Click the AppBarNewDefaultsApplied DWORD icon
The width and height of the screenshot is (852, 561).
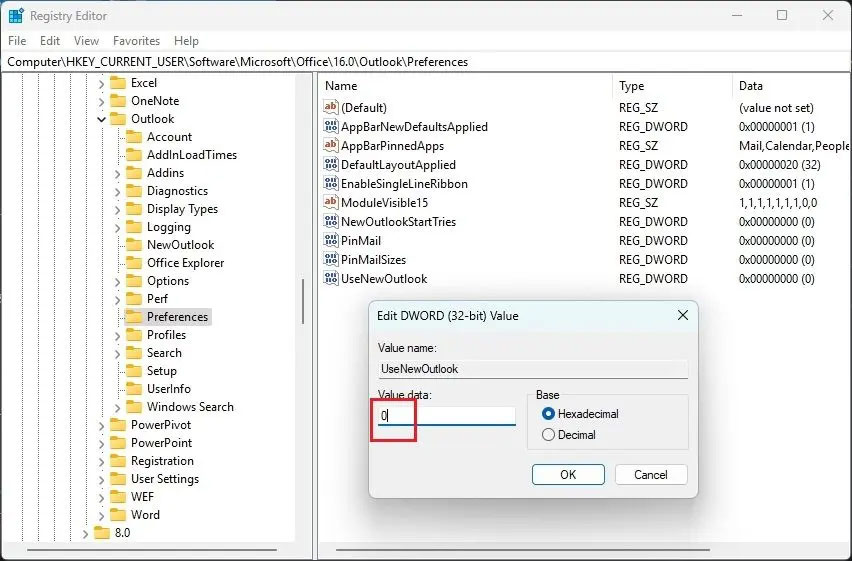(330, 126)
